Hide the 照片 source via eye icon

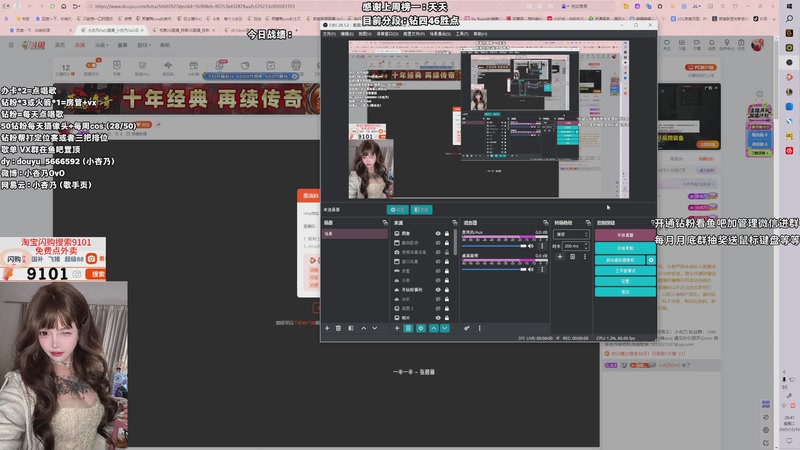(x=438, y=317)
